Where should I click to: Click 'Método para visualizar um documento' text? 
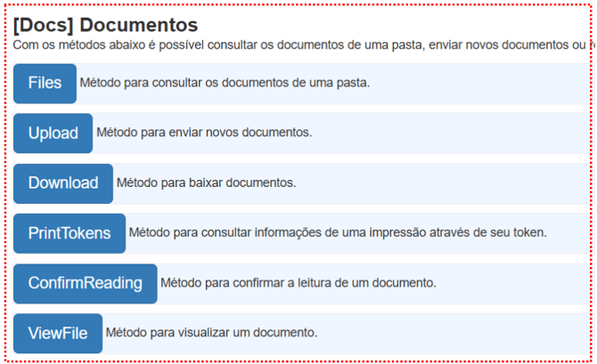click(211, 334)
